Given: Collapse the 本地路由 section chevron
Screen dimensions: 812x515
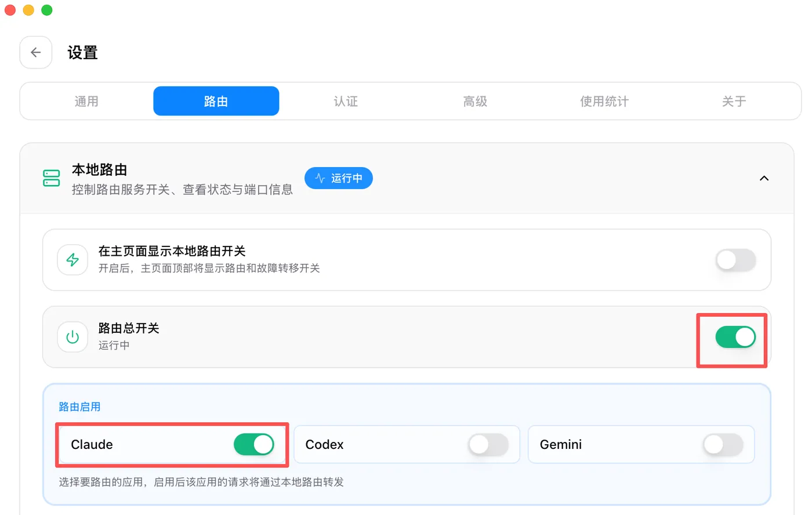Looking at the screenshot, I should (764, 178).
